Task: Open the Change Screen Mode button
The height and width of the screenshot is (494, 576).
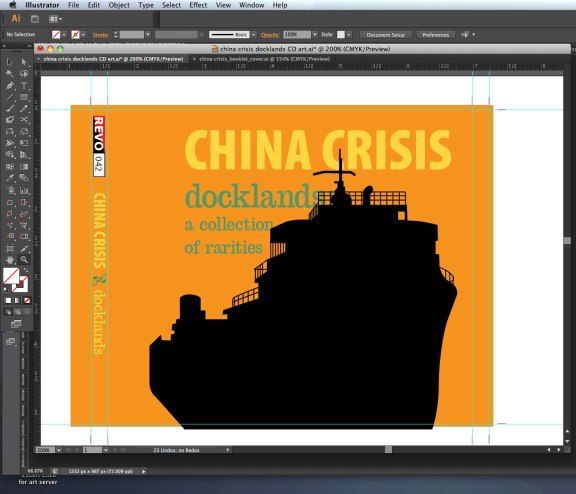Action: pos(16,324)
